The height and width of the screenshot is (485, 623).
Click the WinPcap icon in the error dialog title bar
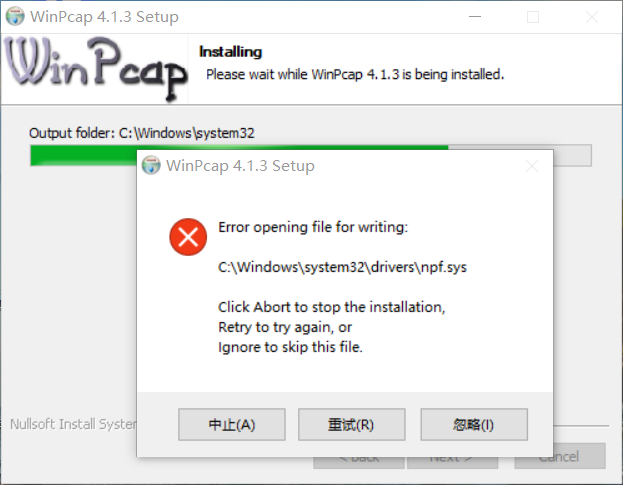[x=151, y=165]
